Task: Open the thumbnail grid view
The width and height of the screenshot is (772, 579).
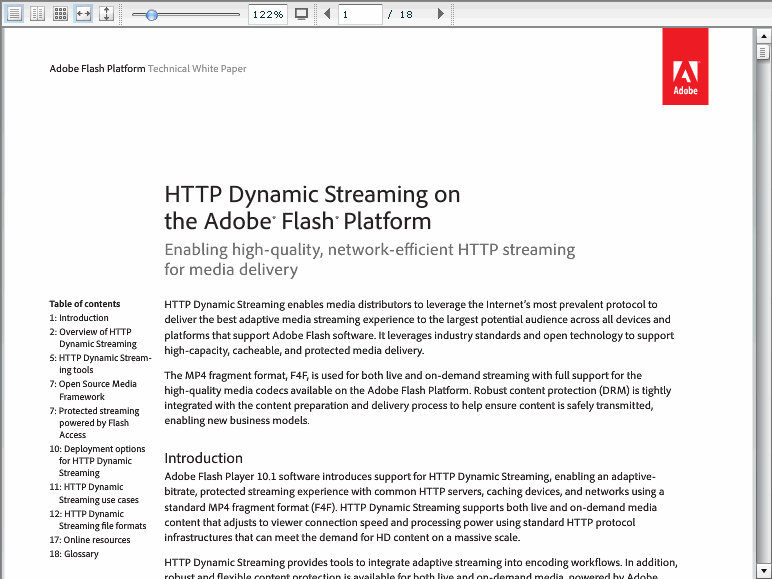Action: [60, 14]
